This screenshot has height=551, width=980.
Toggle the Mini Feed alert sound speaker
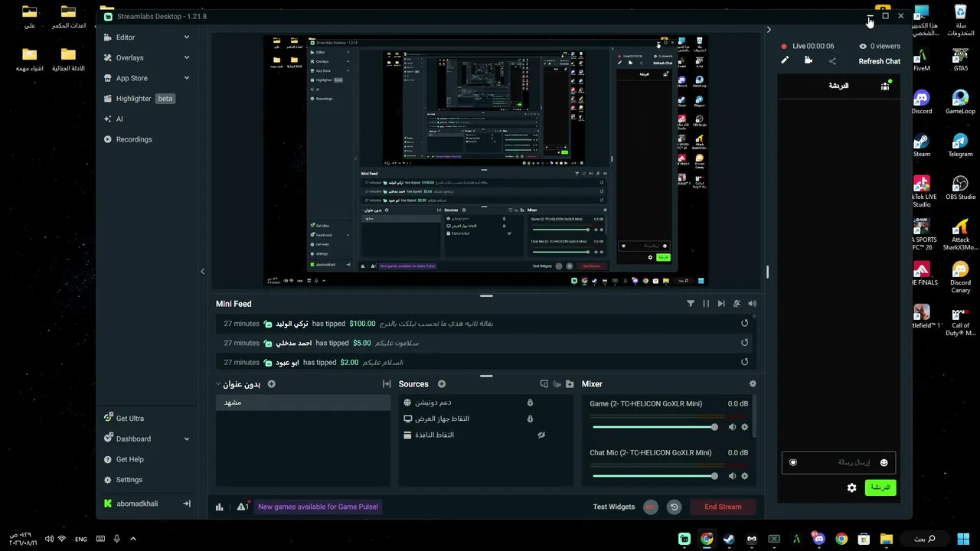pos(752,304)
